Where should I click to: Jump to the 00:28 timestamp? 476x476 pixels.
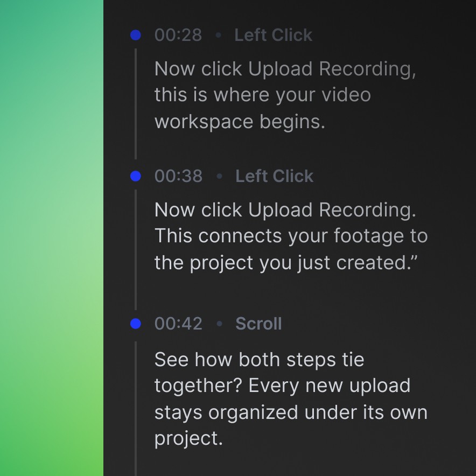point(178,35)
